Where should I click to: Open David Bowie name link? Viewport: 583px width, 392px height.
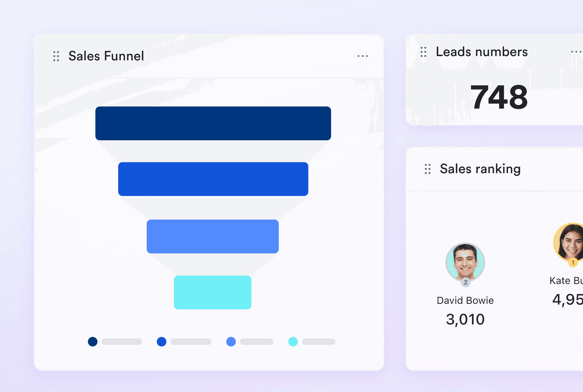tap(465, 301)
